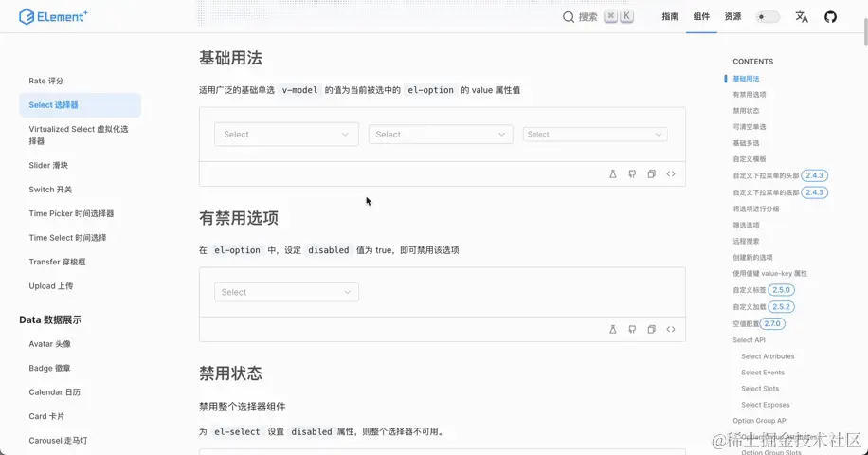Switch to the 资源 nav tab

click(732, 17)
